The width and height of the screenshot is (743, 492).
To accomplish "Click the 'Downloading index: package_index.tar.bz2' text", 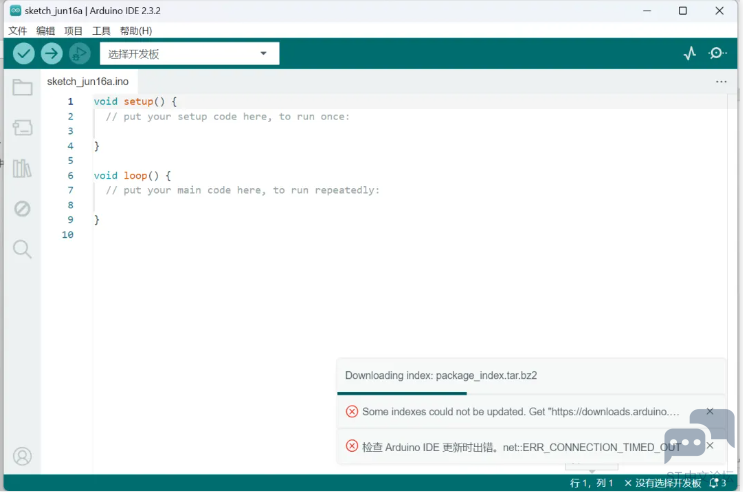I will coord(441,375).
